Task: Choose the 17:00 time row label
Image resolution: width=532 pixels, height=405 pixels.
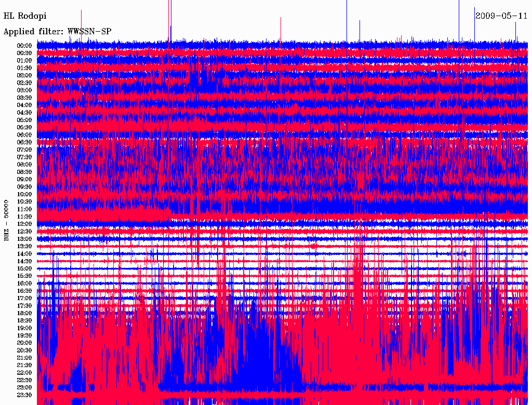Action: pos(24,298)
